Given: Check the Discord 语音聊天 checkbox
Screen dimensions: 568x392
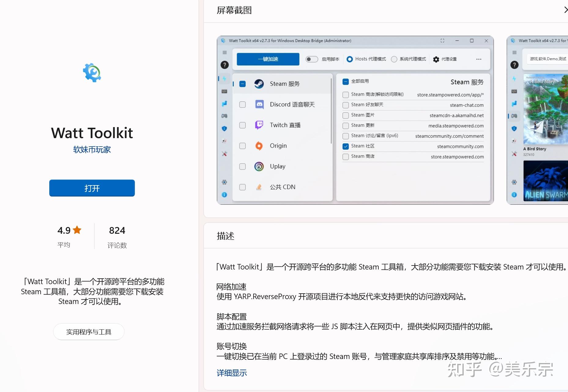Looking at the screenshot, I should tap(243, 104).
